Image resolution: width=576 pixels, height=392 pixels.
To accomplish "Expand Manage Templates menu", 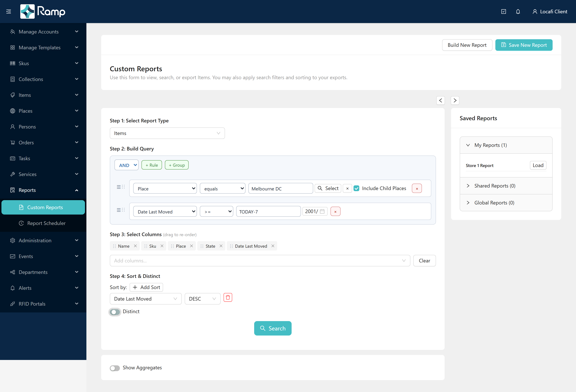I will pyautogui.click(x=43, y=48).
